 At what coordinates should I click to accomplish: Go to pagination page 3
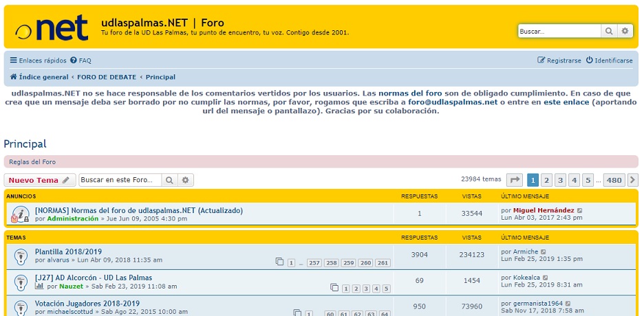coord(560,180)
